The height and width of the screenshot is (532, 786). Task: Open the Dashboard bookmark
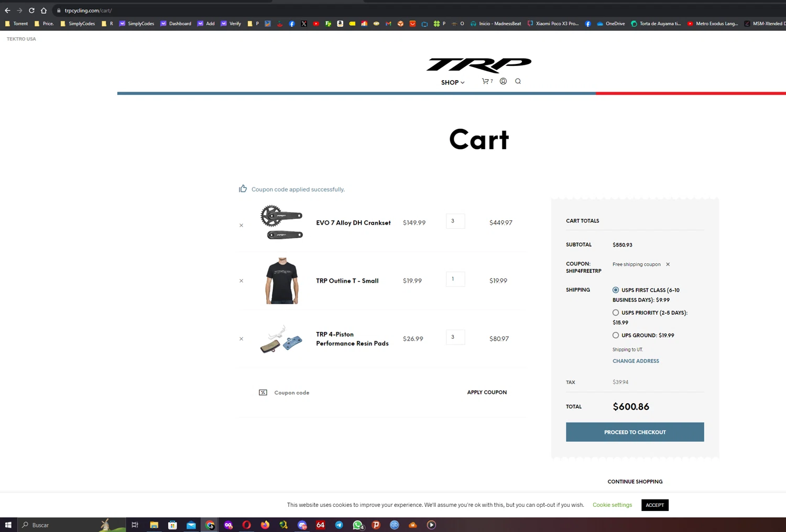coord(176,24)
